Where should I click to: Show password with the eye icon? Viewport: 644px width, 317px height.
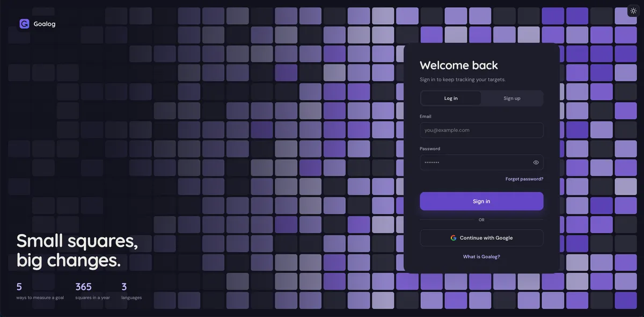[x=536, y=162]
